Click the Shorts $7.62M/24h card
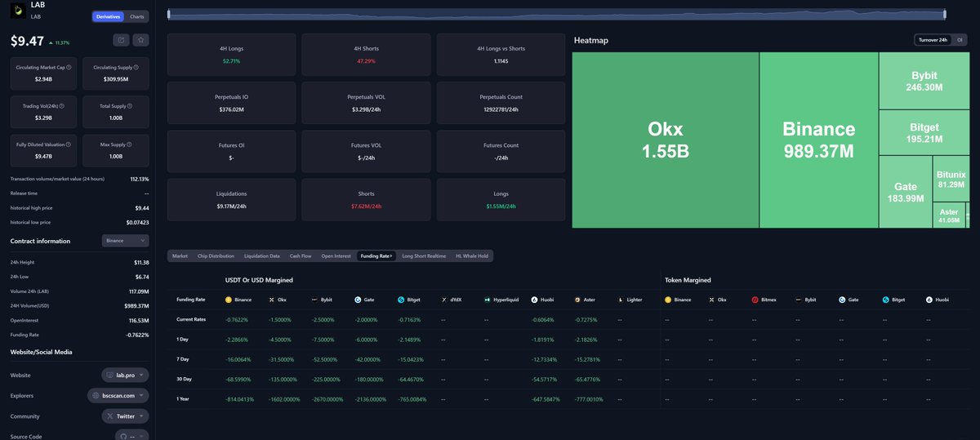The height and width of the screenshot is (440, 980). [366, 200]
